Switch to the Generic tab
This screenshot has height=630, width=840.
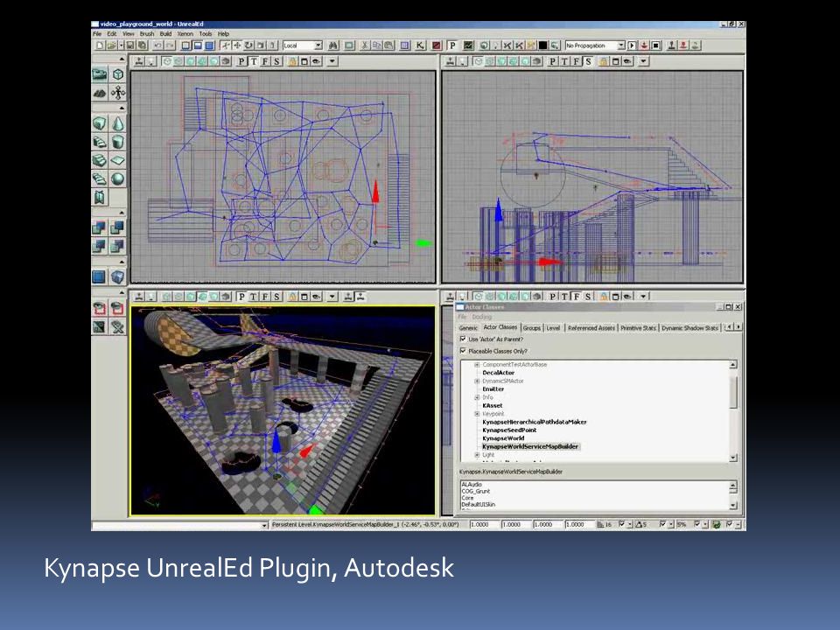point(468,328)
